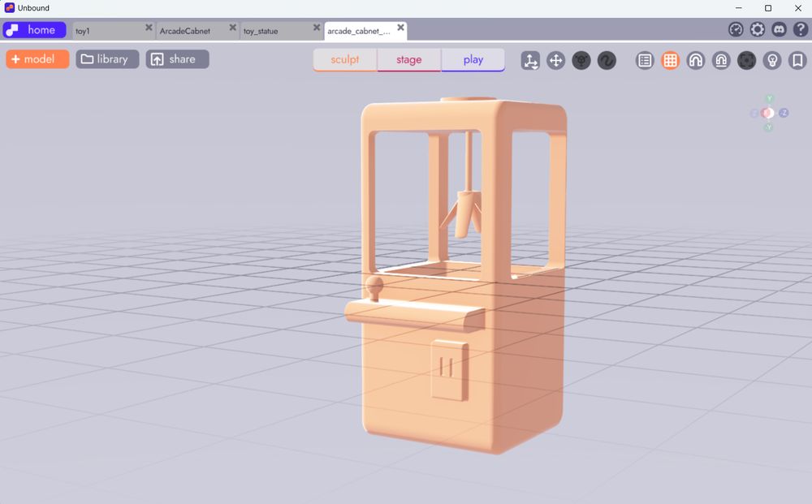
Task: Click the dark wave curve icon
Action: [x=607, y=61]
